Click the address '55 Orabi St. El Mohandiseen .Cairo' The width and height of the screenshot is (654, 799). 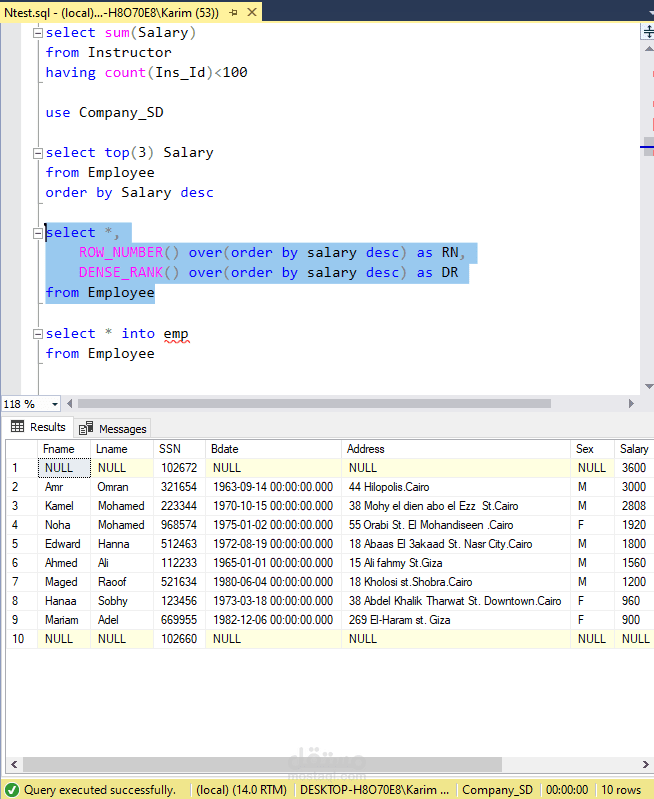[456, 525]
